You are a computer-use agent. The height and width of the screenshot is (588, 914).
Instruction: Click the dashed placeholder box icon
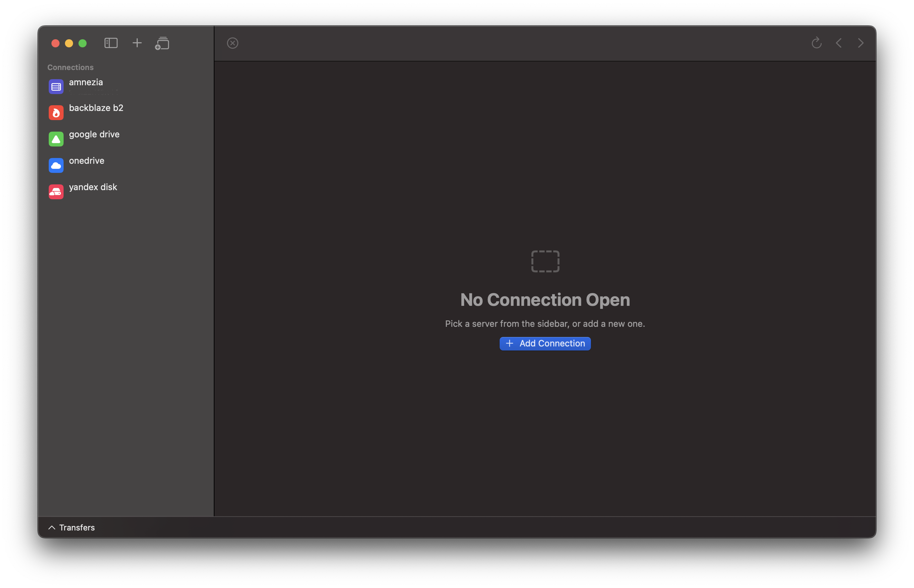tap(545, 261)
